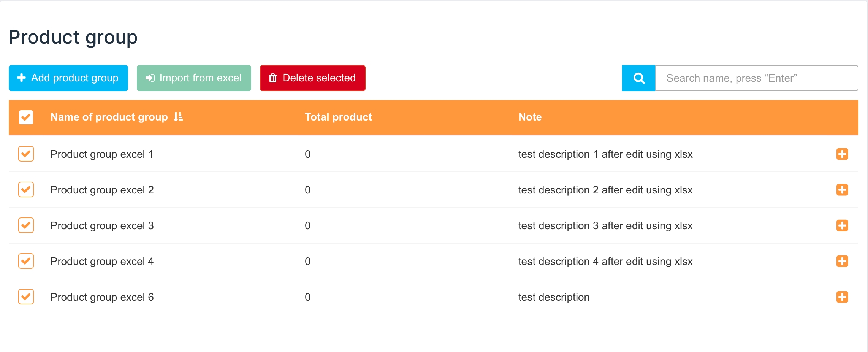Click the Add product group button

(x=68, y=78)
